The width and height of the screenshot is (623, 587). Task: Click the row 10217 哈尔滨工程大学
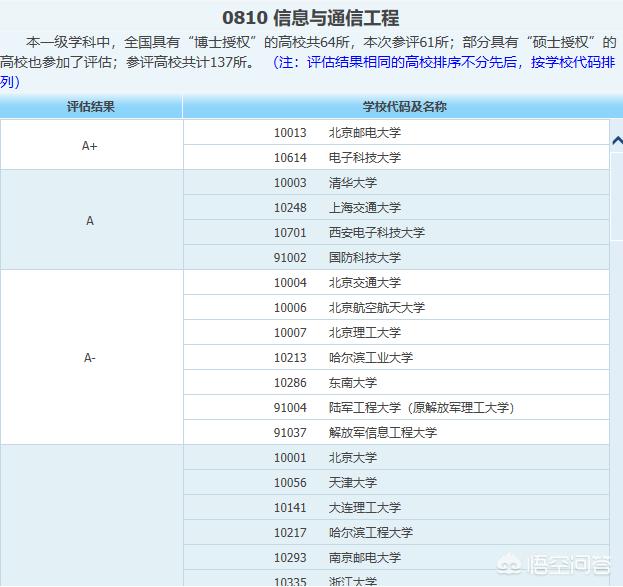point(396,533)
